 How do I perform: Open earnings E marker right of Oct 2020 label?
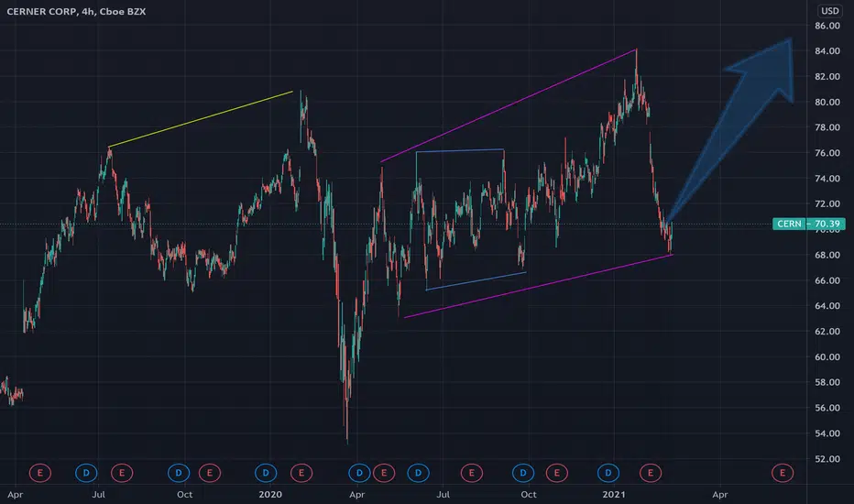pyautogui.click(x=556, y=473)
